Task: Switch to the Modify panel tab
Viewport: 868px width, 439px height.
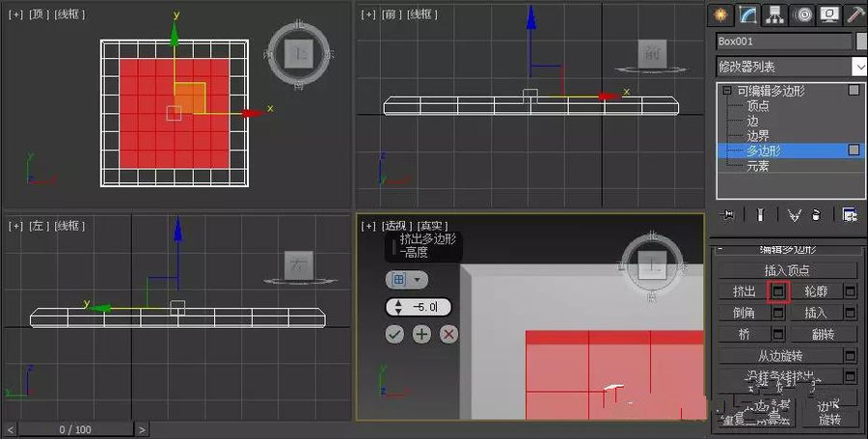Action: click(747, 14)
